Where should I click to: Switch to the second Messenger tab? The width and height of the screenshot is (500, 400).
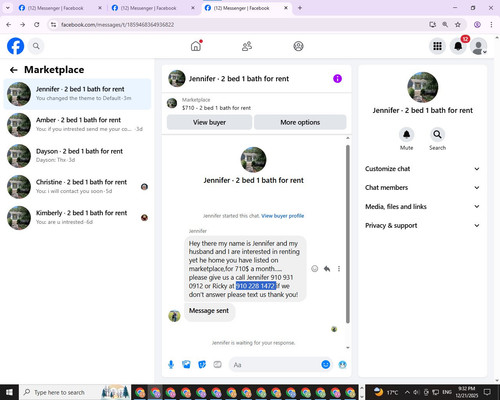153,8
